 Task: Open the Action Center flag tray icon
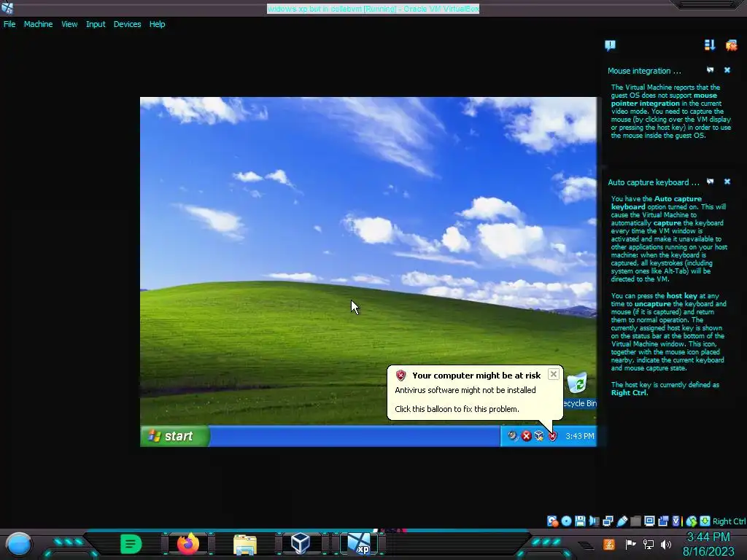[x=631, y=544]
